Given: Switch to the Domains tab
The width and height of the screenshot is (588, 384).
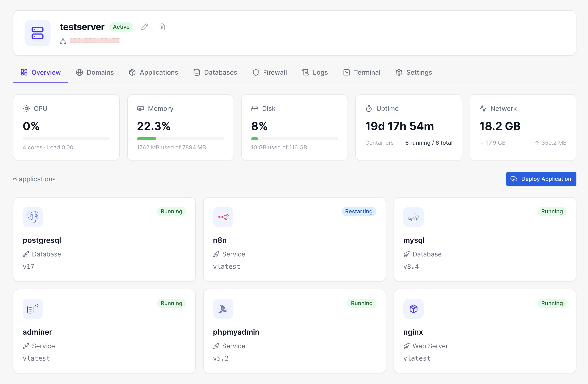Looking at the screenshot, I should [x=95, y=72].
